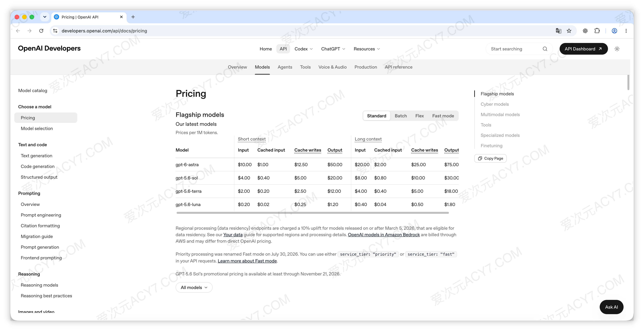Open the API reference tab
The width and height of the screenshot is (644, 331).
pyautogui.click(x=398, y=67)
